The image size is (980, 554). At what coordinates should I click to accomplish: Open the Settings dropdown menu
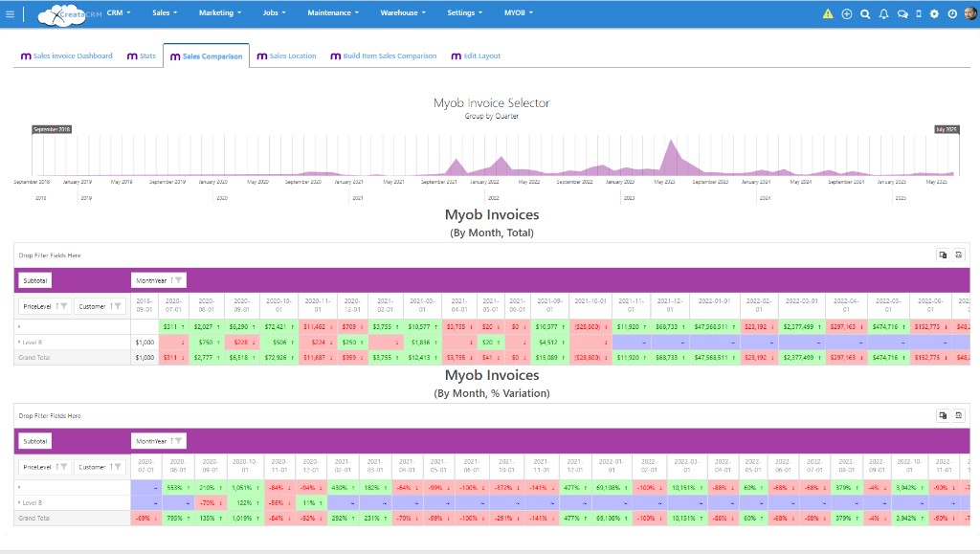464,12
